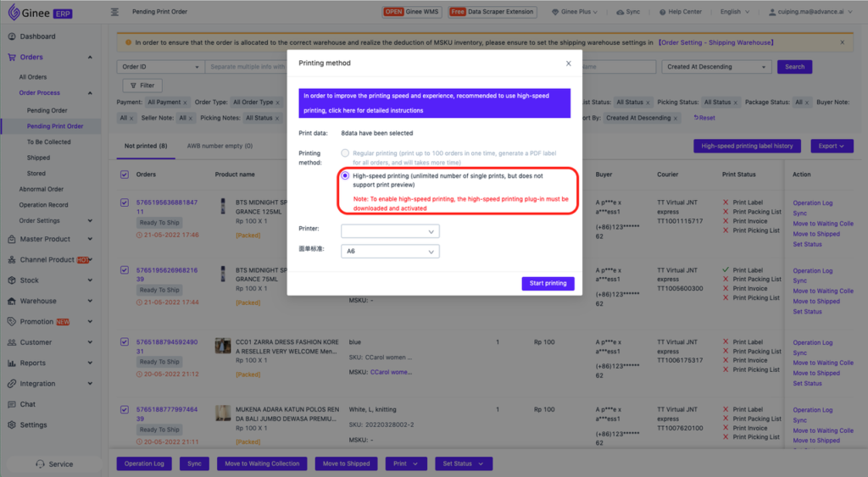
Task: Click Reports chart icon
Action: [12, 363]
